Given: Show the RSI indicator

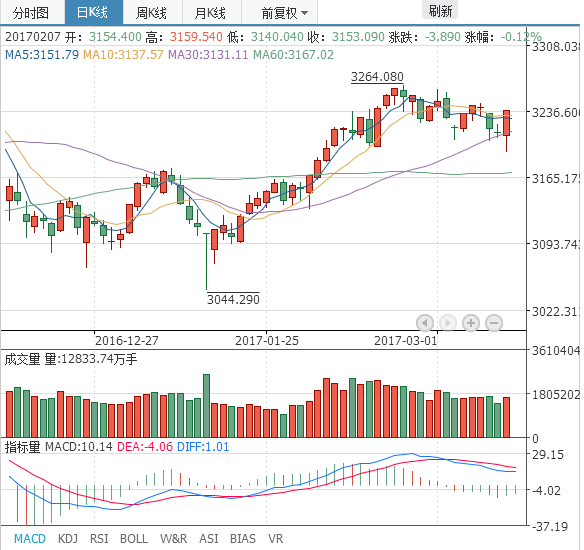Looking at the screenshot, I should [99, 538].
